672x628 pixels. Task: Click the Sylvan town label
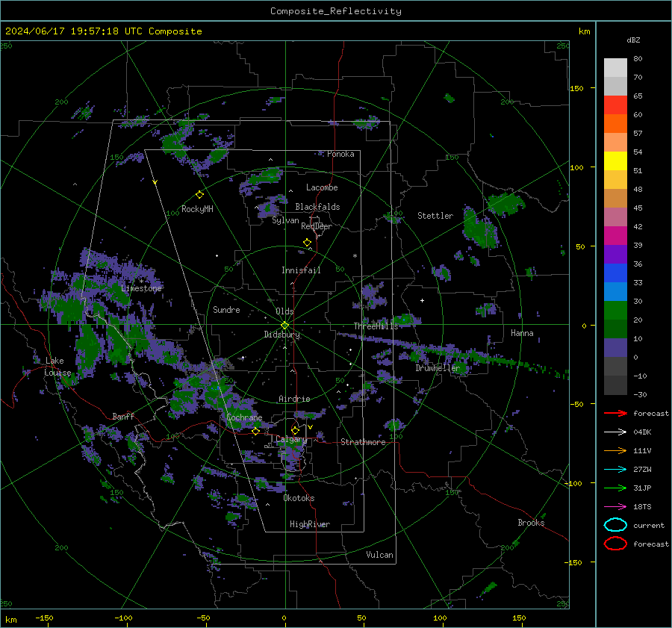tap(285, 220)
